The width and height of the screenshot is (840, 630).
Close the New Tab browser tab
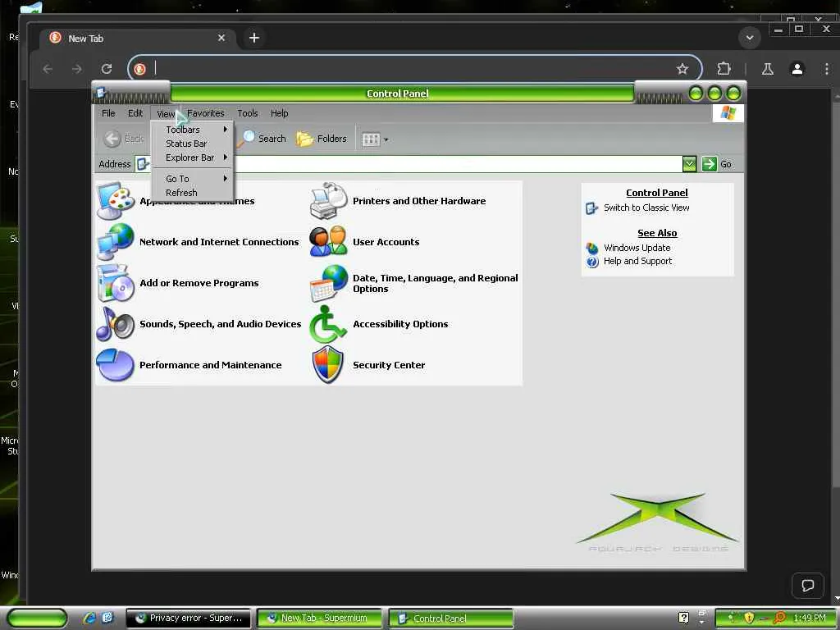coord(221,38)
